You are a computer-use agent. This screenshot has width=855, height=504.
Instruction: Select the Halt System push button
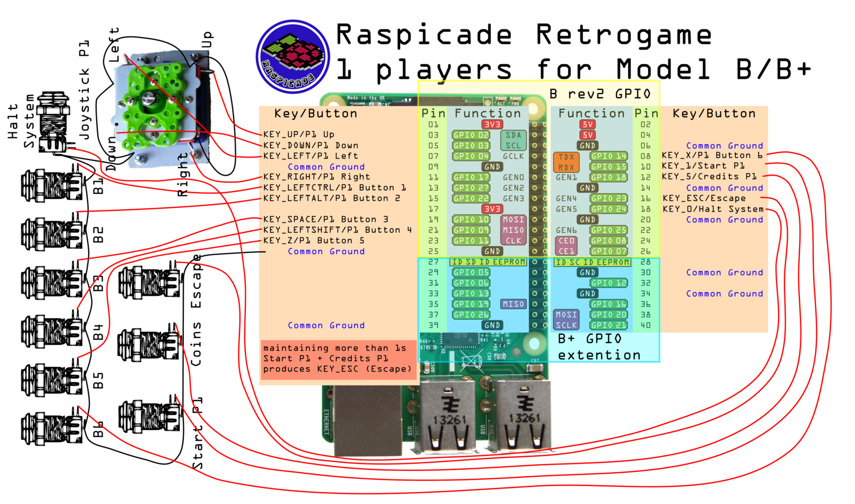[x=52, y=123]
